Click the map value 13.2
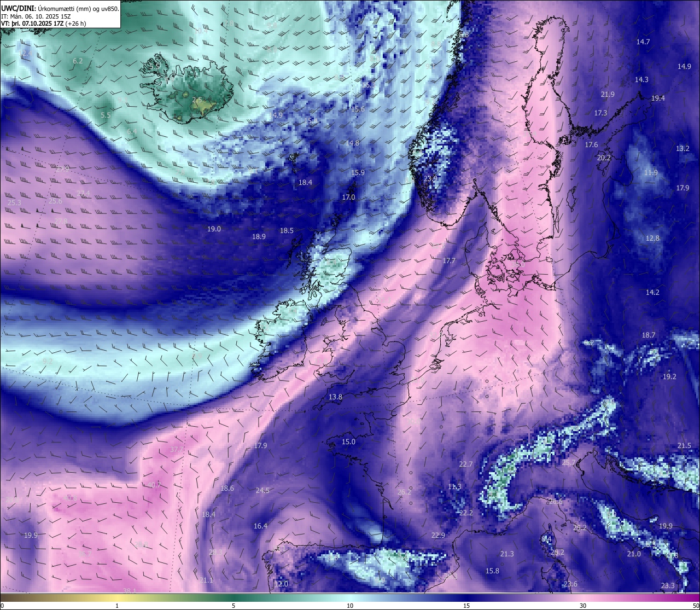700x610 pixels. click(682, 148)
